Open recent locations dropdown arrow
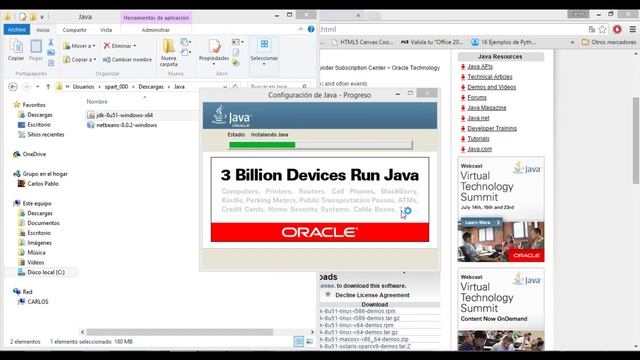 [38, 87]
